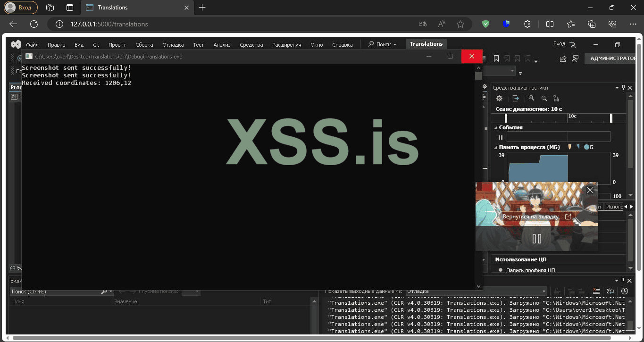This screenshot has height=342, width=644.
Task: Click the diagnostics export output icon
Action: [x=516, y=98]
